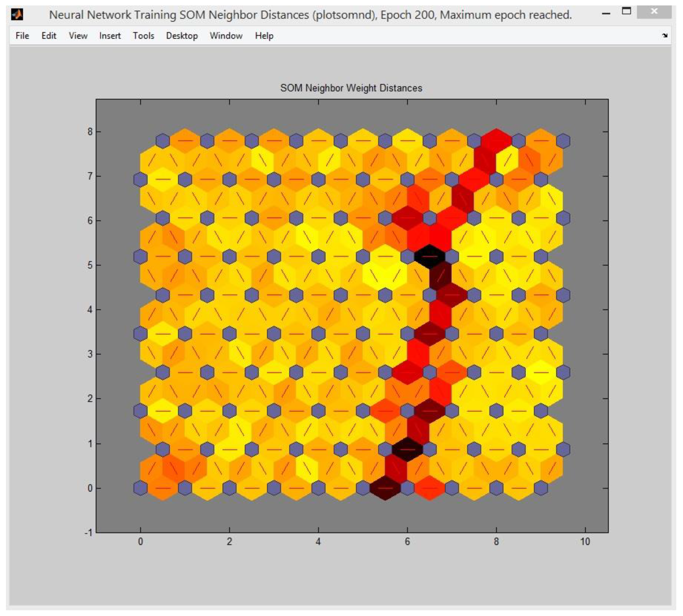Open the File menu
Image resolution: width=683 pixels, height=616 pixels.
click(x=22, y=36)
